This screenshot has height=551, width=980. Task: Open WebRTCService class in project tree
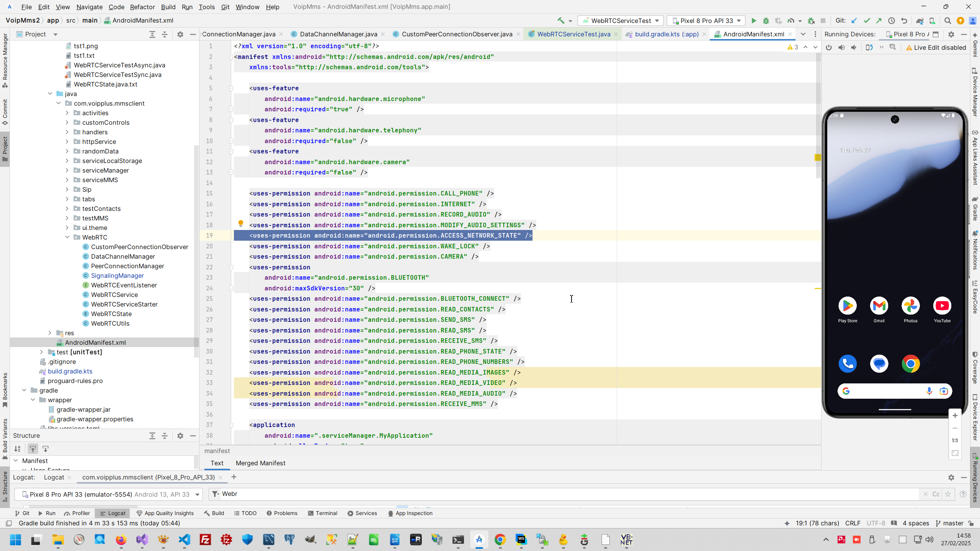pos(114,295)
